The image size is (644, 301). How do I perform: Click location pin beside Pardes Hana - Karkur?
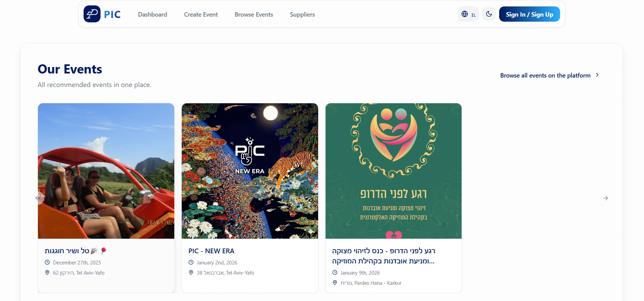pyautogui.click(x=335, y=282)
